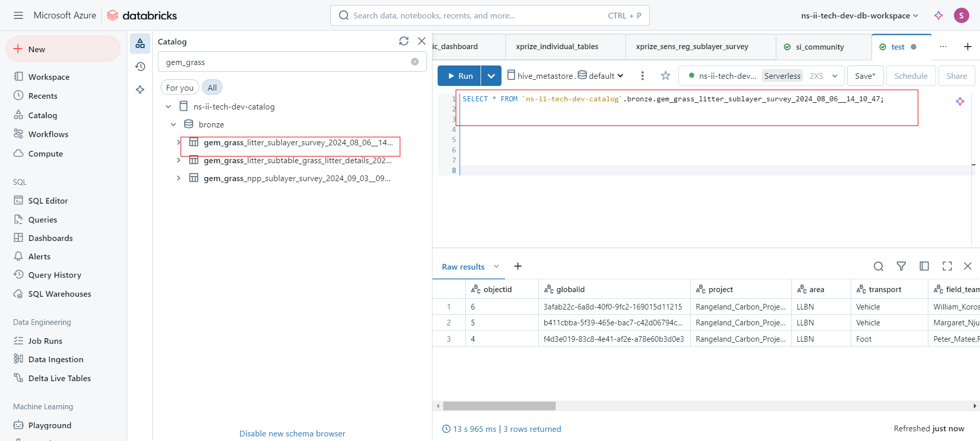Screen dimensions: 980x441
Task: Filter the query results
Action: tap(901, 266)
